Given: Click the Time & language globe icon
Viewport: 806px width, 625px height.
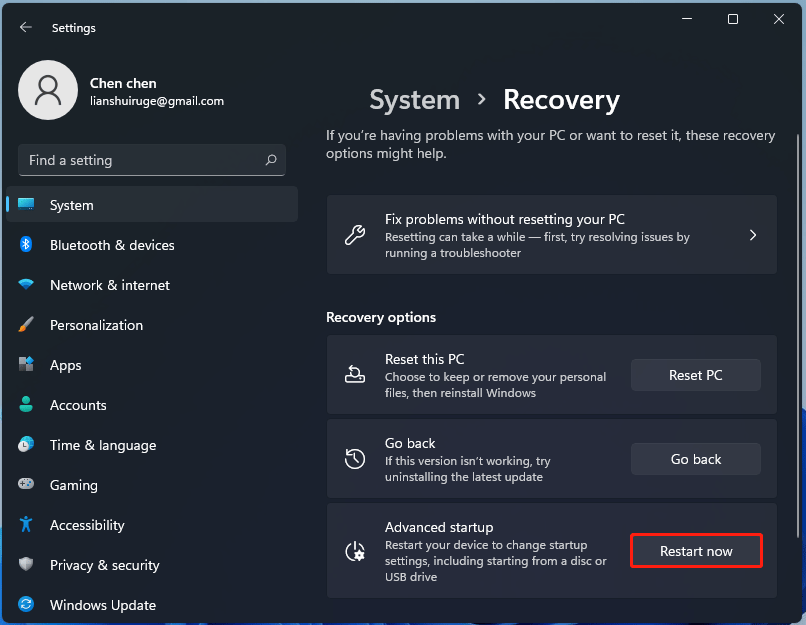Looking at the screenshot, I should [x=26, y=444].
